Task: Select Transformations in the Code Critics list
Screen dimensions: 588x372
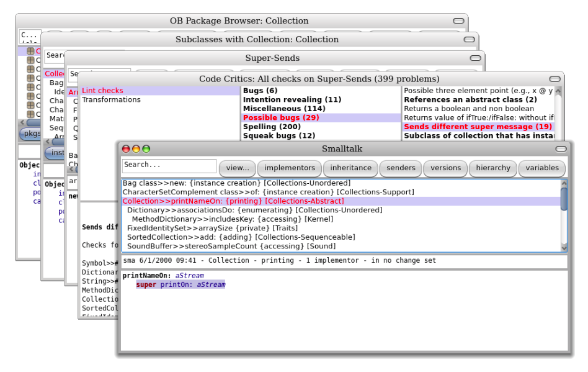Action: pos(112,100)
